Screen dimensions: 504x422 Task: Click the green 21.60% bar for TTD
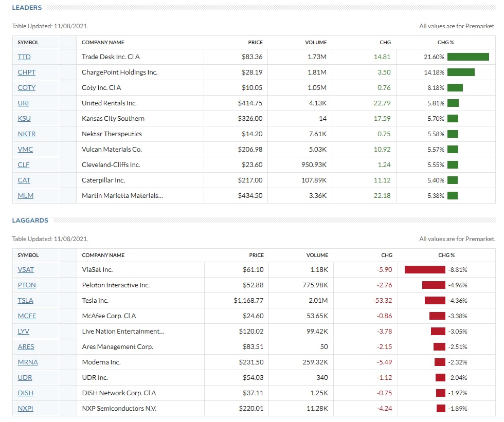pos(468,57)
